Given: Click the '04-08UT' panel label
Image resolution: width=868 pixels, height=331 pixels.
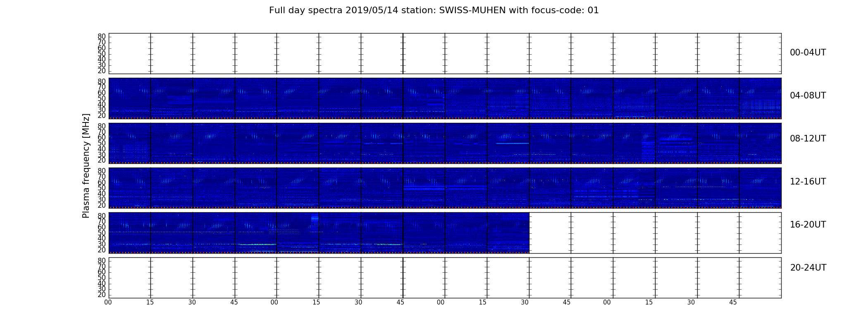Looking at the screenshot, I should [x=808, y=96].
